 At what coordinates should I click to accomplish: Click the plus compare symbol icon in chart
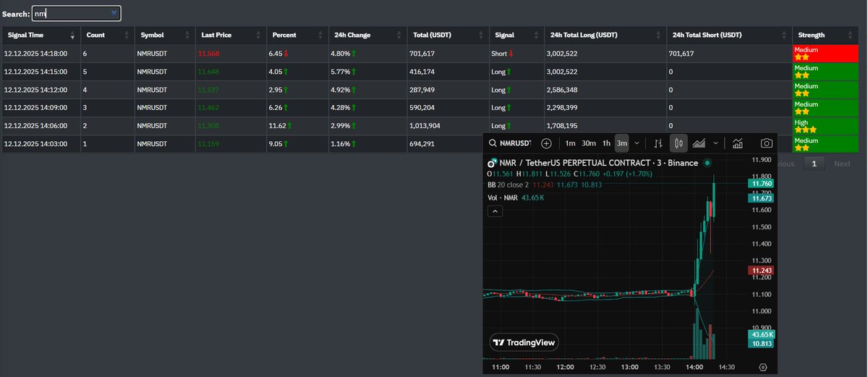[546, 143]
